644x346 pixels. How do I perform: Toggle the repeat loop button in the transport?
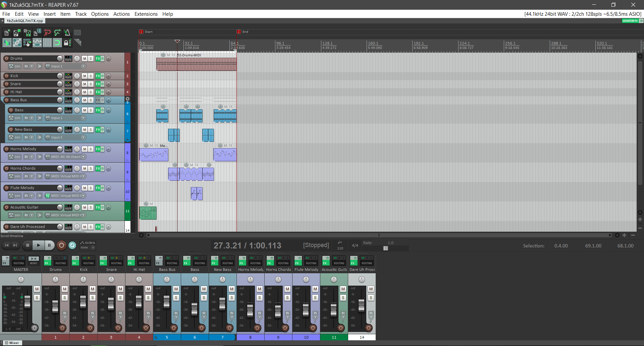point(72,245)
